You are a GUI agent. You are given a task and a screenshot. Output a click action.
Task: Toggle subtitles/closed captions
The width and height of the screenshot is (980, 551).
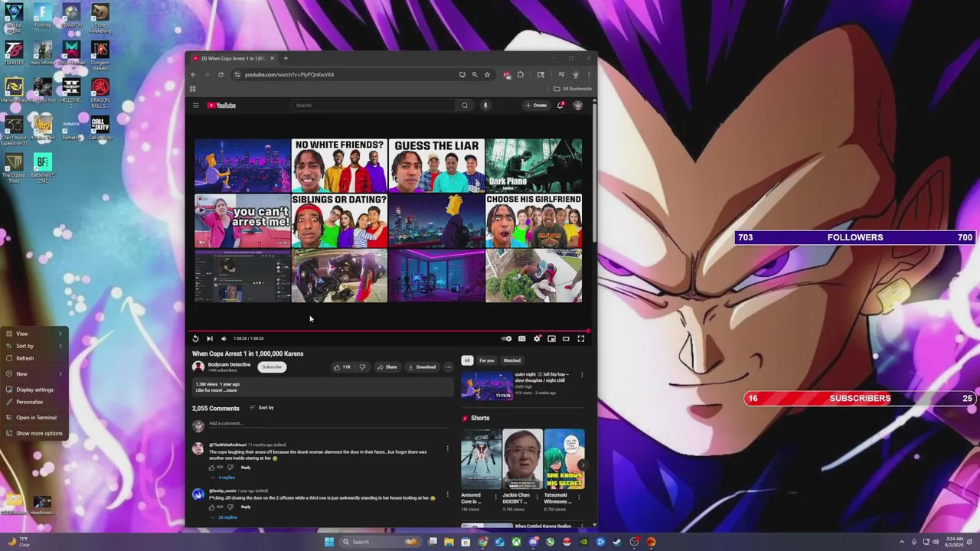521,338
